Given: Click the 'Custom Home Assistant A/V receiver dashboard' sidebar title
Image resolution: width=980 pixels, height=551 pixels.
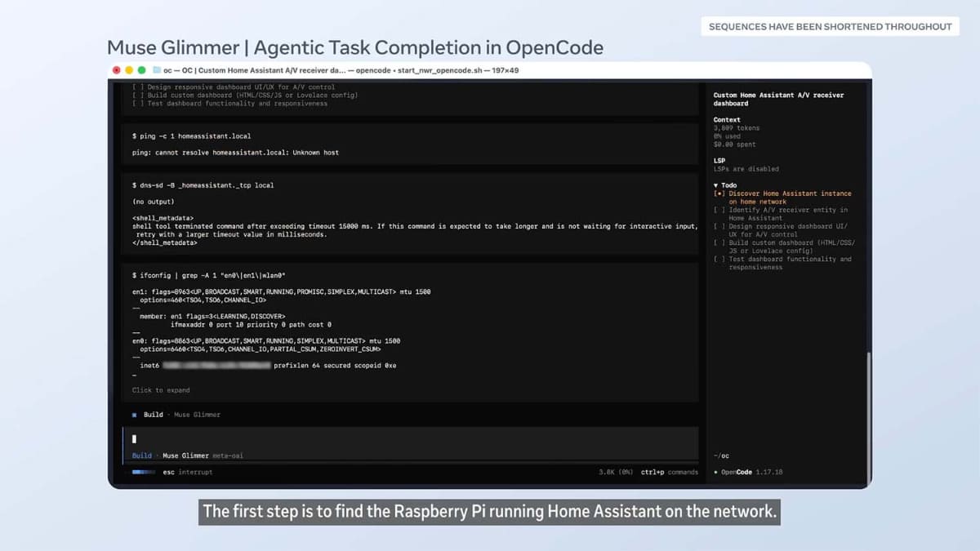Looking at the screenshot, I should tap(778, 100).
